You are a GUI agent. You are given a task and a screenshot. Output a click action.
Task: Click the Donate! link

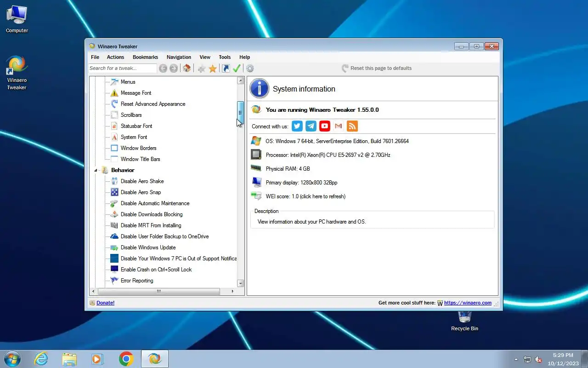(x=105, y=303)
